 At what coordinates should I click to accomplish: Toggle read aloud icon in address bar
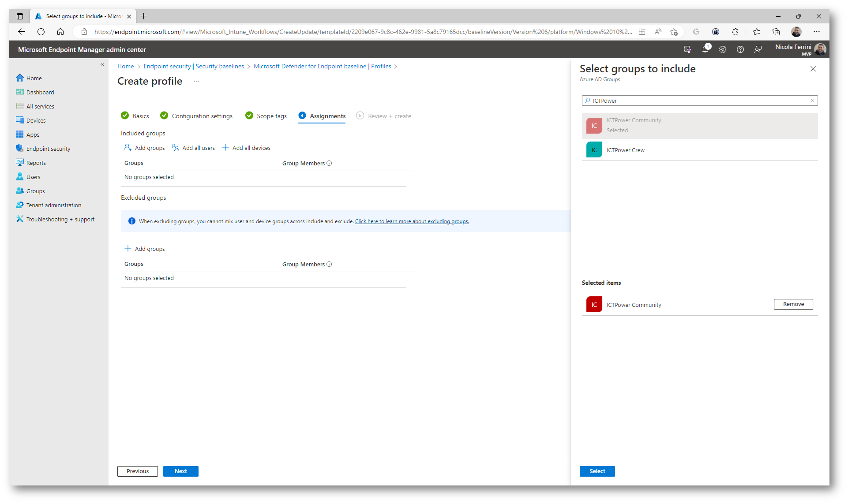[658, 32]
